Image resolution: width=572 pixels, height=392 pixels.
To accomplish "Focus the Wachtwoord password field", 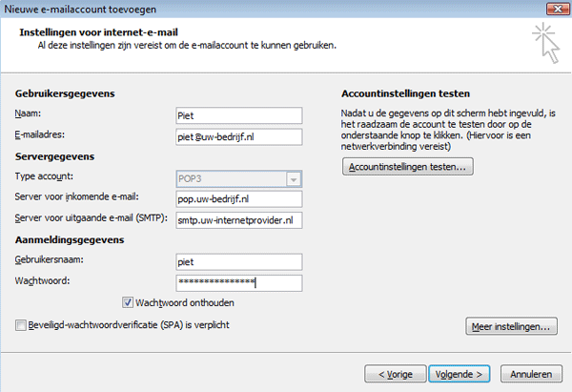I will [238, 282].
